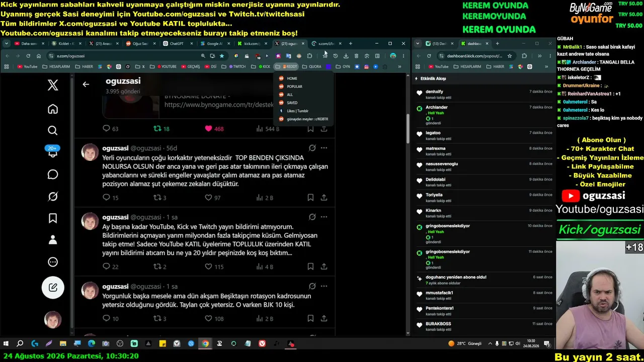Viewport: 644px width, 362px height.
Task: Click the X logo in the sidebar
Action: pos(53,85)
